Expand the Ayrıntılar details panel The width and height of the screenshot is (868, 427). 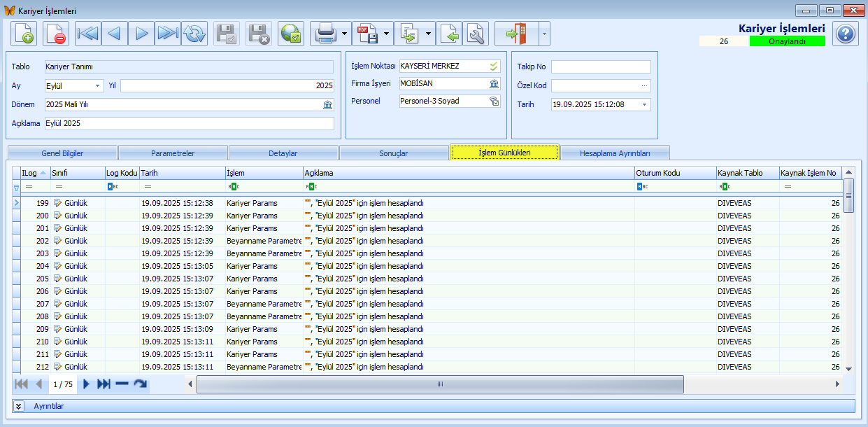pos(19,406)
